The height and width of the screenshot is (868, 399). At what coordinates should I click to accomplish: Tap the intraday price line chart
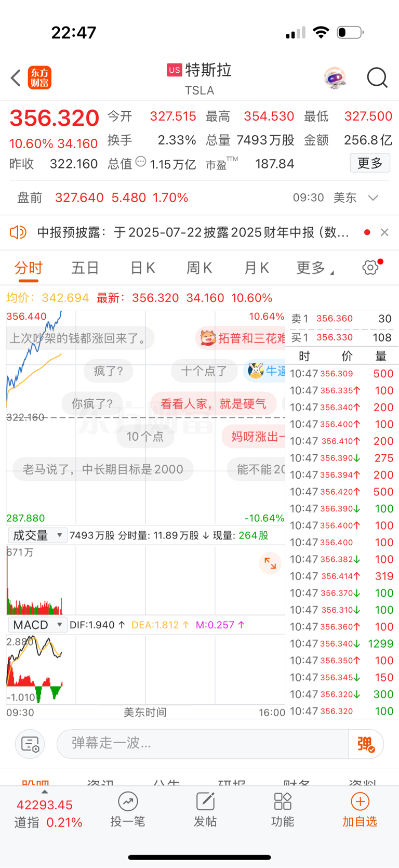point(145,417)
